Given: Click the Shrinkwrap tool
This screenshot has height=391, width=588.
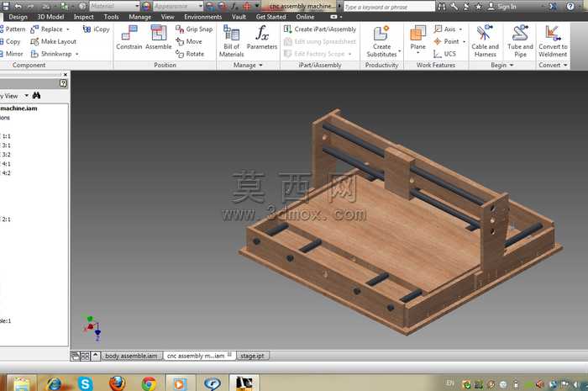Looking at the screenshot, I should 51,54.
